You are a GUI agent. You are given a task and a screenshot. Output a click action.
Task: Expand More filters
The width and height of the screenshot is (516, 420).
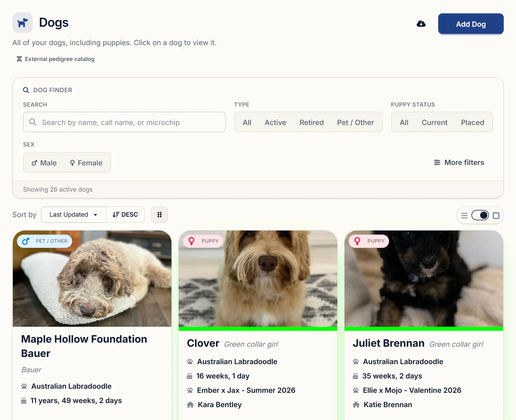pyautogui.click(x=459, y=163)
